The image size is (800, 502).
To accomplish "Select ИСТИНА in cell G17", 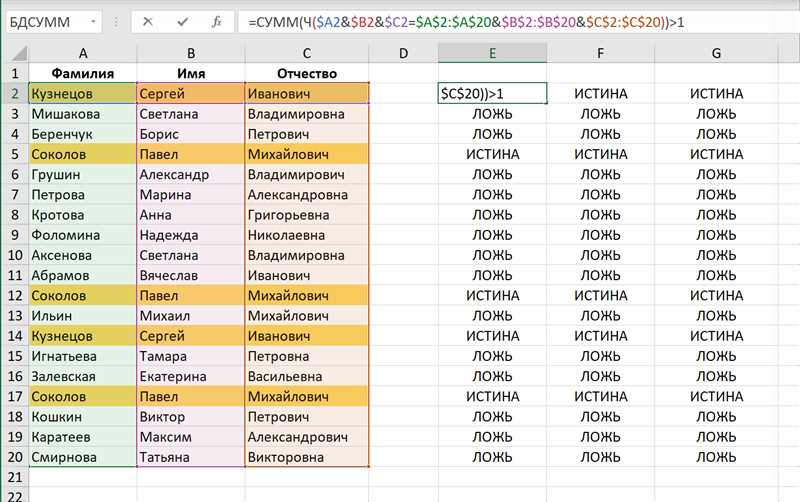I will [716, 396].
